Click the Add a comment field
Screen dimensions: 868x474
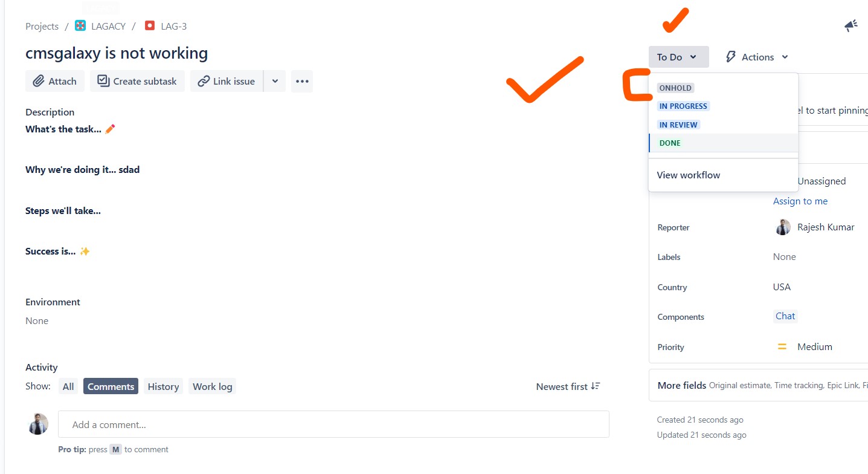pyautogui.click(x=333, y=424)
